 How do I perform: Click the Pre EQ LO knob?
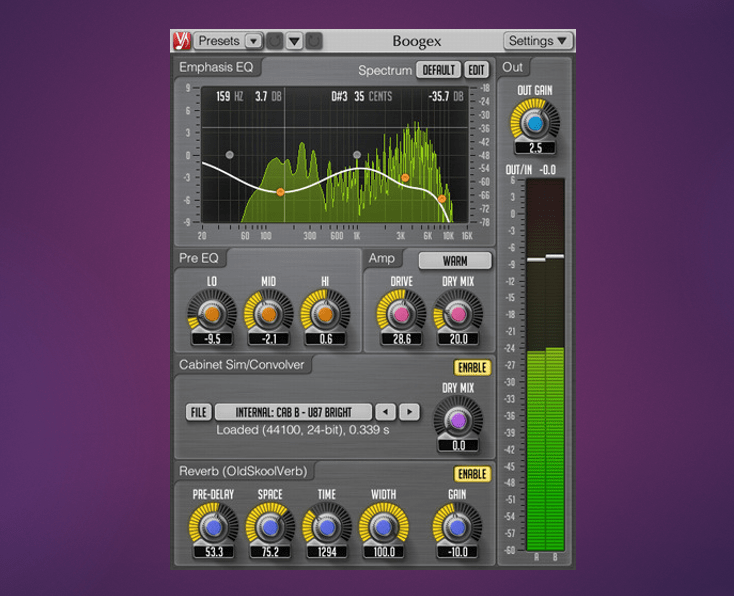(212, 314)
